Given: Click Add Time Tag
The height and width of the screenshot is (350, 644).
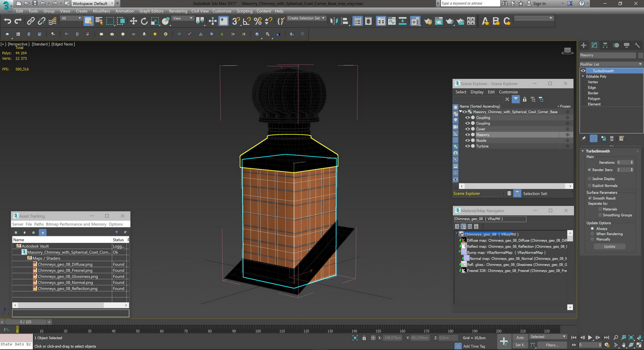Looking at the screenshot, I should pos(474,346).
